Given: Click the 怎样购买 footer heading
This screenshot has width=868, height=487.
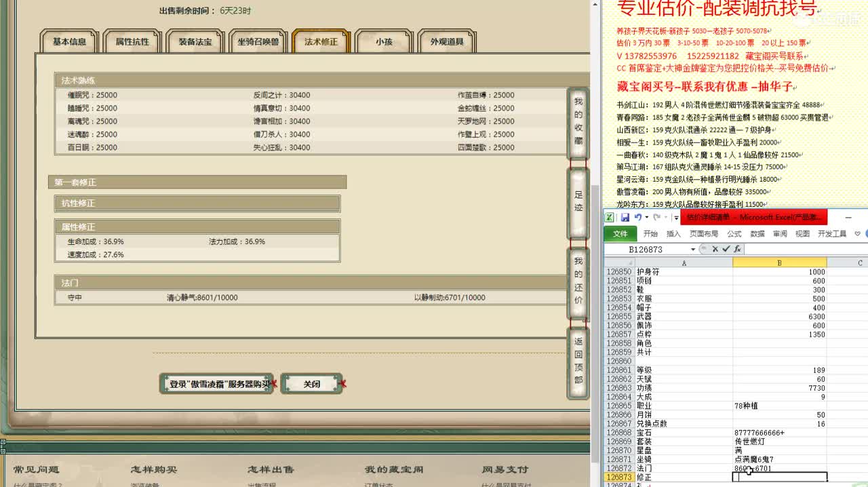Looking at the screenshot, I should coord(154,469).
